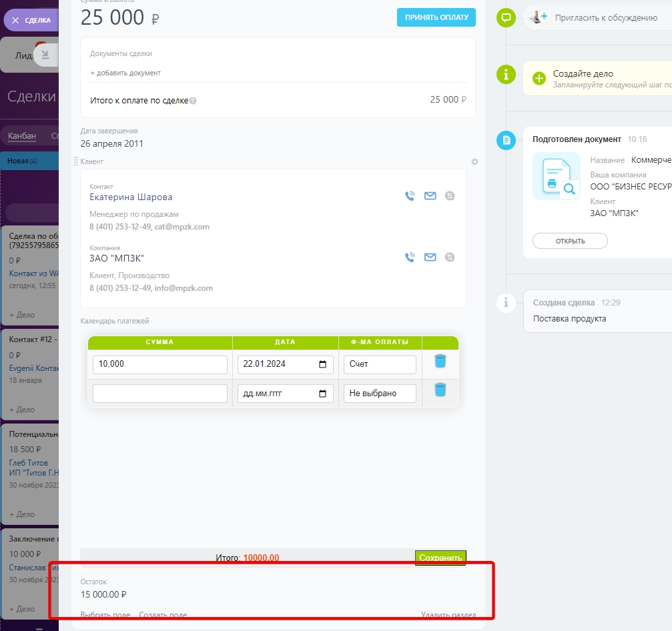The image size is (672, 631).
Task: Close the deal panel using СДЕЛКА tab
Action: (x=31, y=20)
